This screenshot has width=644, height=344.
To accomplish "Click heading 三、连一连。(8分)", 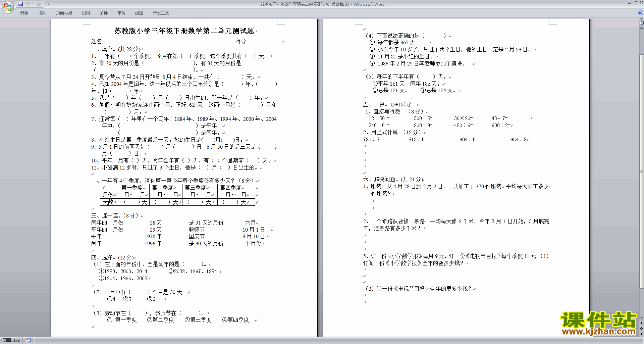I will [115, 215].
